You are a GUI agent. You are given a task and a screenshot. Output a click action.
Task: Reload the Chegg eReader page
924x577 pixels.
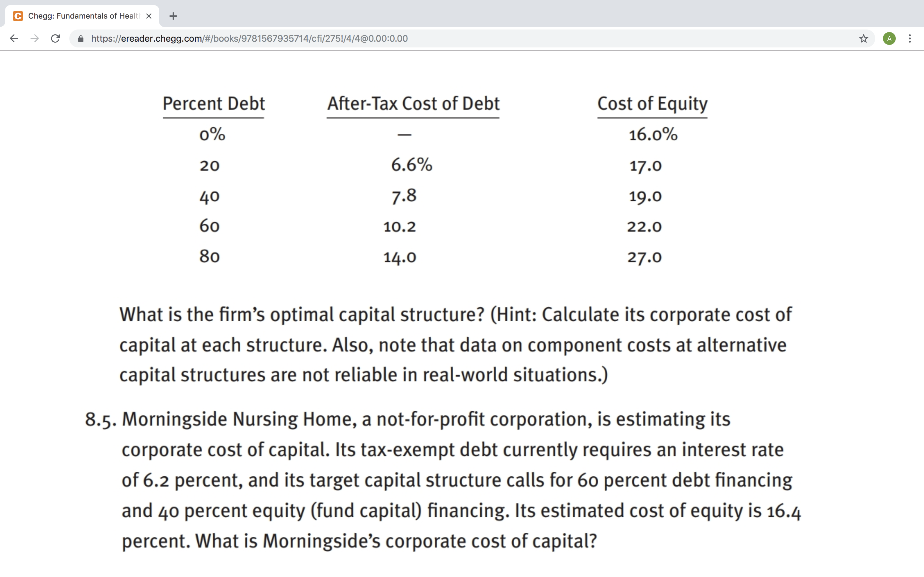tap(56, 38)
